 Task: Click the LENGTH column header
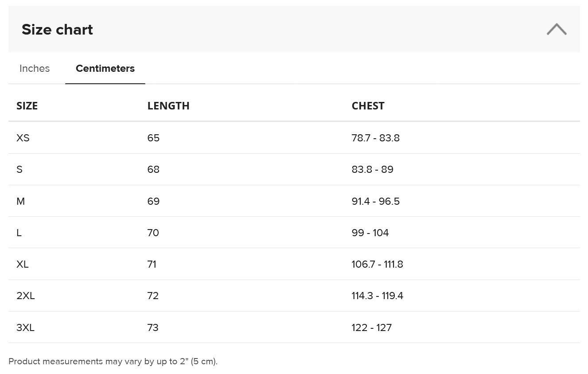168,105
